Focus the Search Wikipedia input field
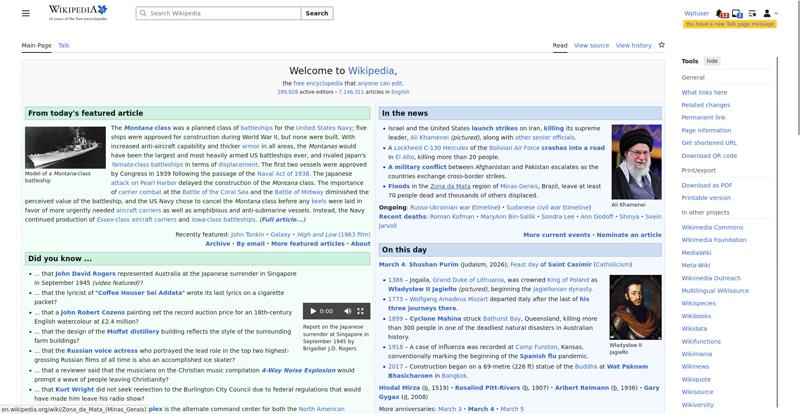 [218, 13]
